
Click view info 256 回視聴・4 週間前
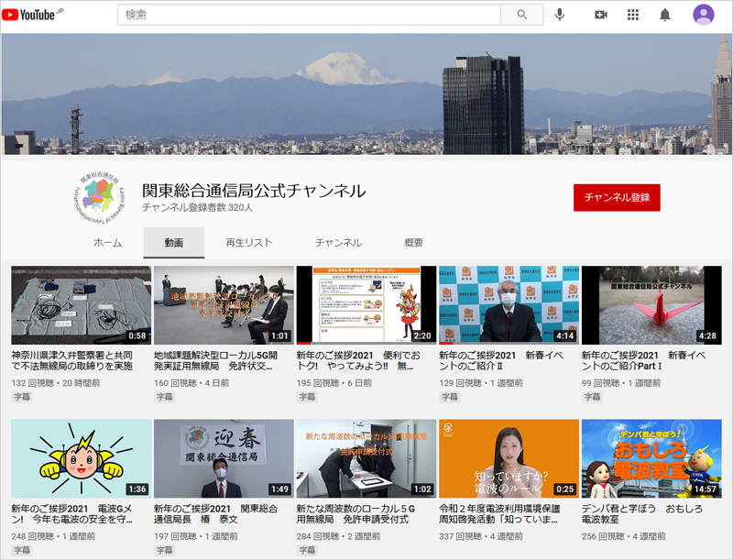tap(623, 536)
